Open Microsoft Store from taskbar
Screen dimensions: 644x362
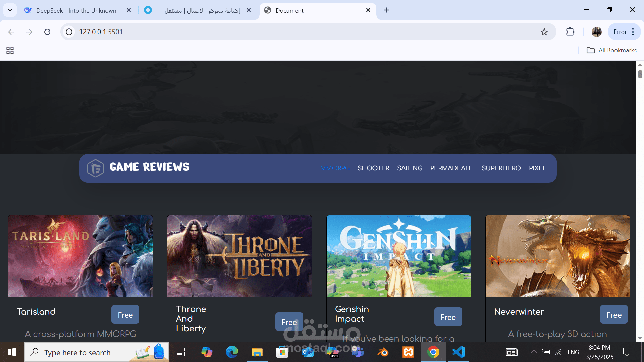click(282, 352)
